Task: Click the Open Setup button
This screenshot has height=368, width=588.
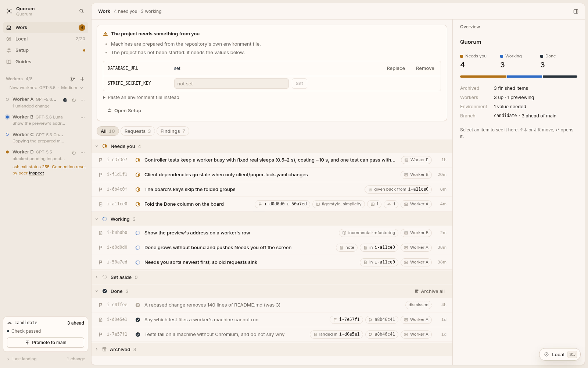Action: coord(124,111)
